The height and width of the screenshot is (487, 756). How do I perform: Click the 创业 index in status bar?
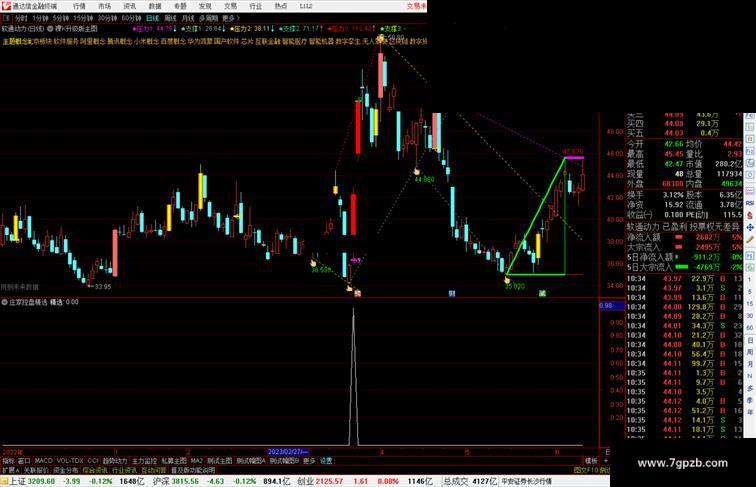pyautogui.click(x=305, y=481)
